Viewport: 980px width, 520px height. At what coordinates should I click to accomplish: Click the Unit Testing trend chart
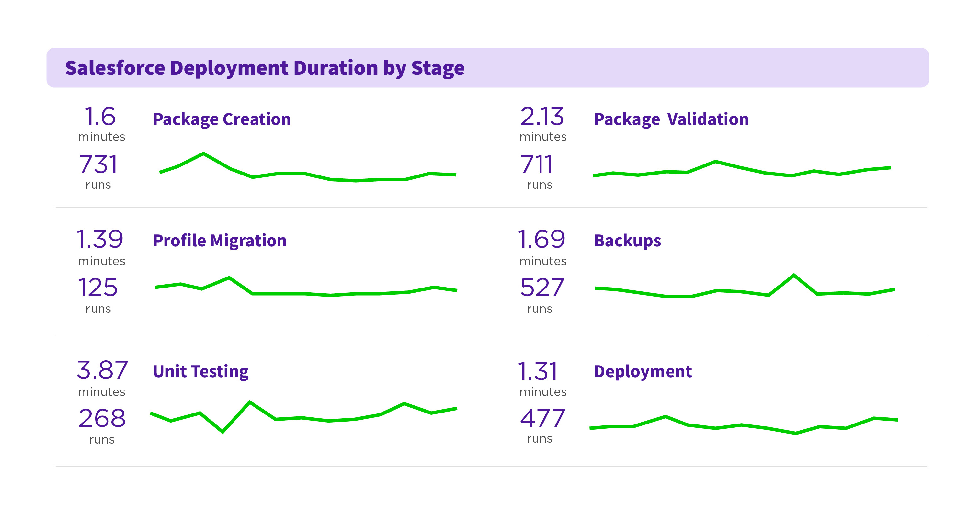(301, 418)
